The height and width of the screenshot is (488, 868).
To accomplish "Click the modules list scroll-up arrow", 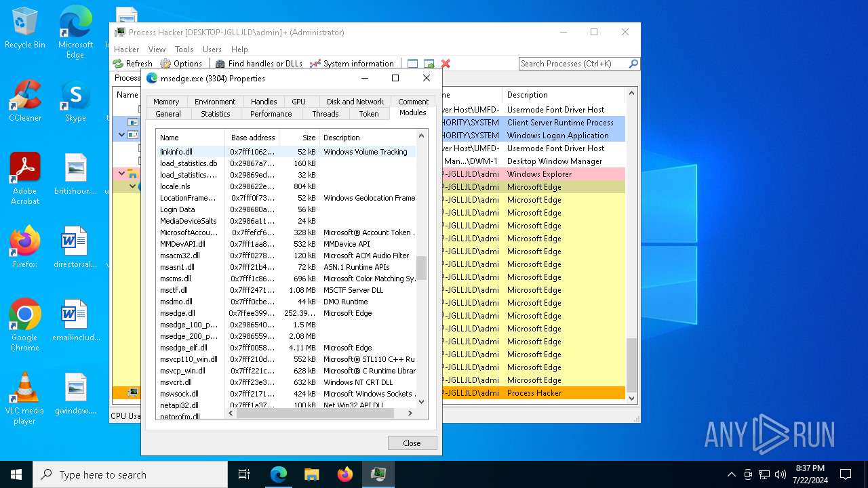I will tap(421, 136).
